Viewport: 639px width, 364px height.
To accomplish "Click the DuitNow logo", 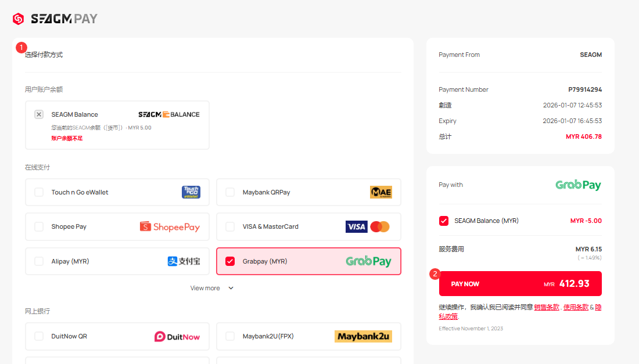I will pyautogui.click(x=177, y=337).
